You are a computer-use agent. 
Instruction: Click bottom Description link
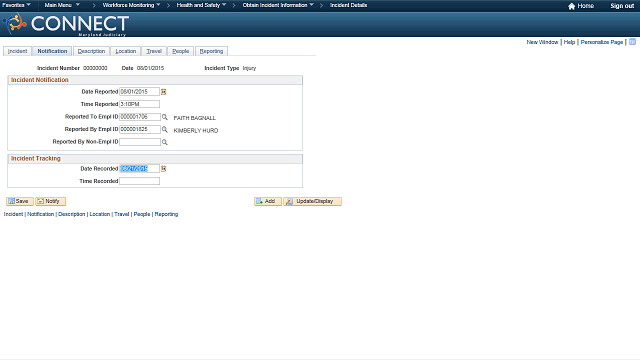click(71, 214)
